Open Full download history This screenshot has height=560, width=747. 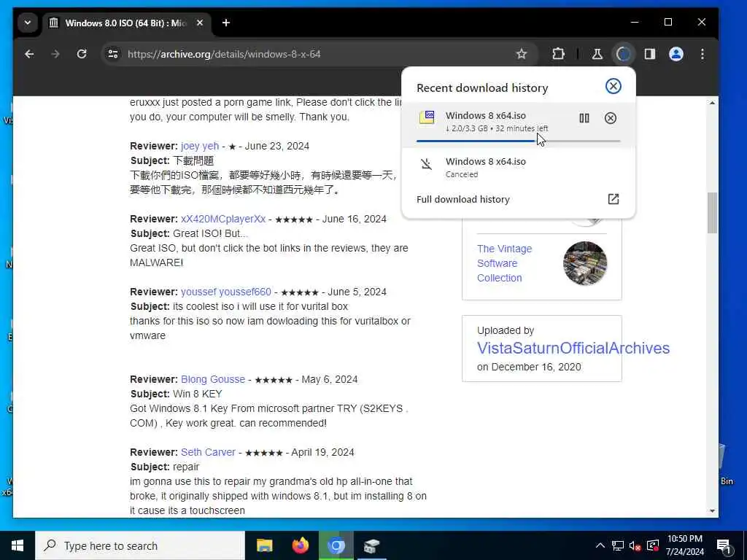[463, 200]
